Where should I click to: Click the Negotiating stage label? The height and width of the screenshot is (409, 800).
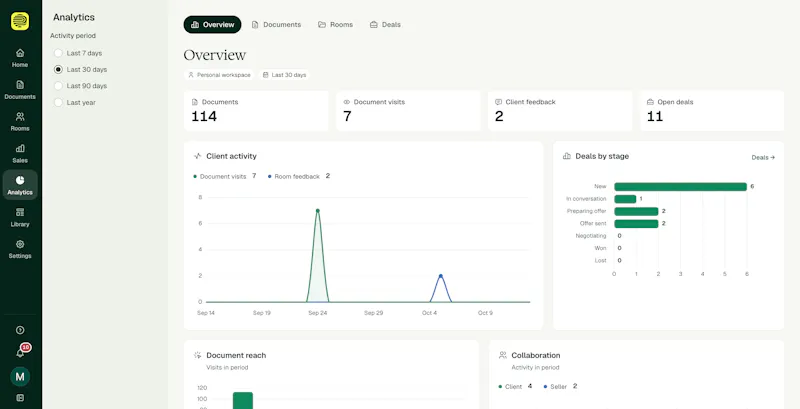pos(591,236)
